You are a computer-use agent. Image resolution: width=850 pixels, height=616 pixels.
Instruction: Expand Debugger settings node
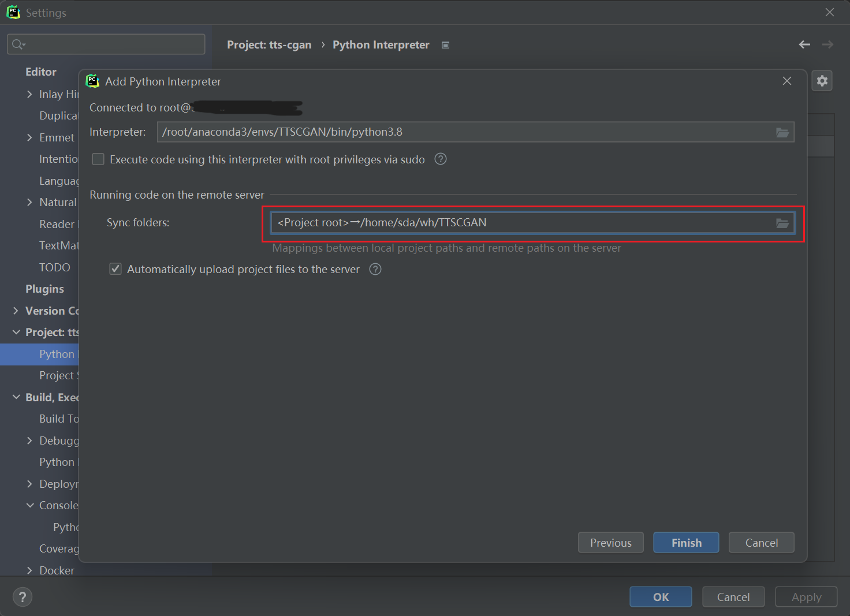29,440
